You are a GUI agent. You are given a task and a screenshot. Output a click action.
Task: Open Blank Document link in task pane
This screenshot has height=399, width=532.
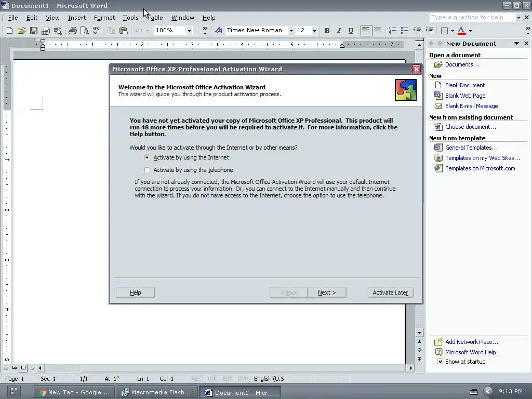(465, 85)
